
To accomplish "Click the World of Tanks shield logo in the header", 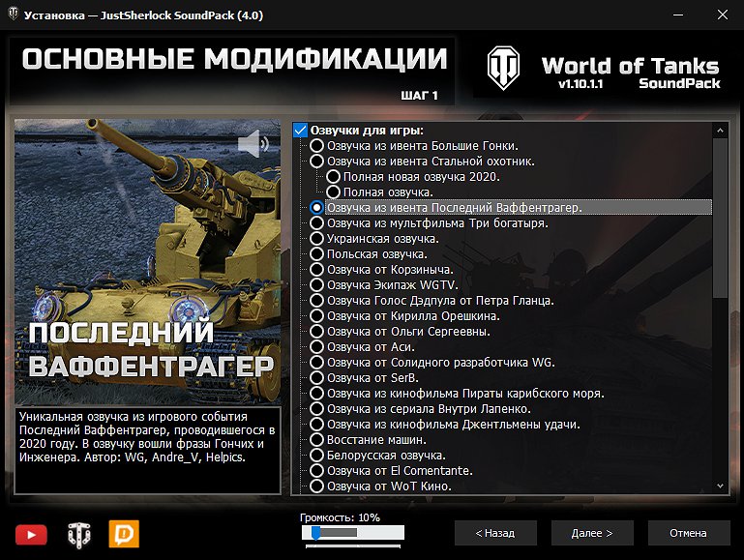I will tap(503, 68).
